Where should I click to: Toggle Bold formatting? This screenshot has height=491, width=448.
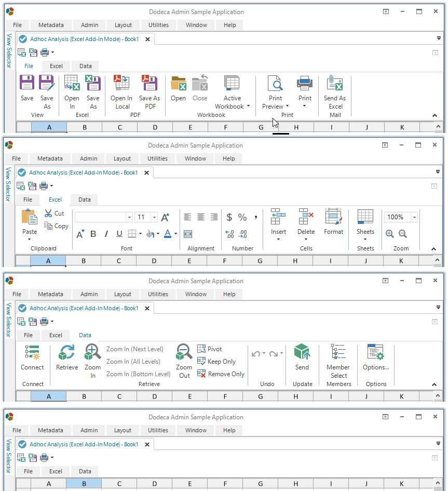[x=93, y=234]
